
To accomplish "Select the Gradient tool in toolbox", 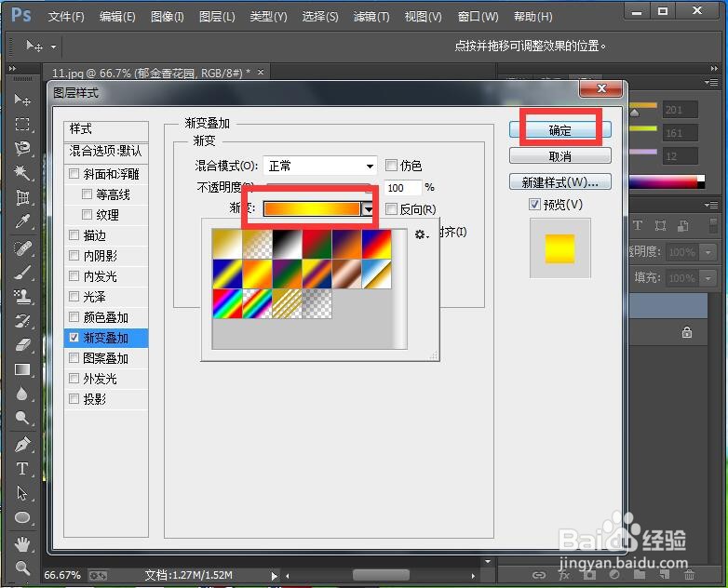I will click(21, 369).
